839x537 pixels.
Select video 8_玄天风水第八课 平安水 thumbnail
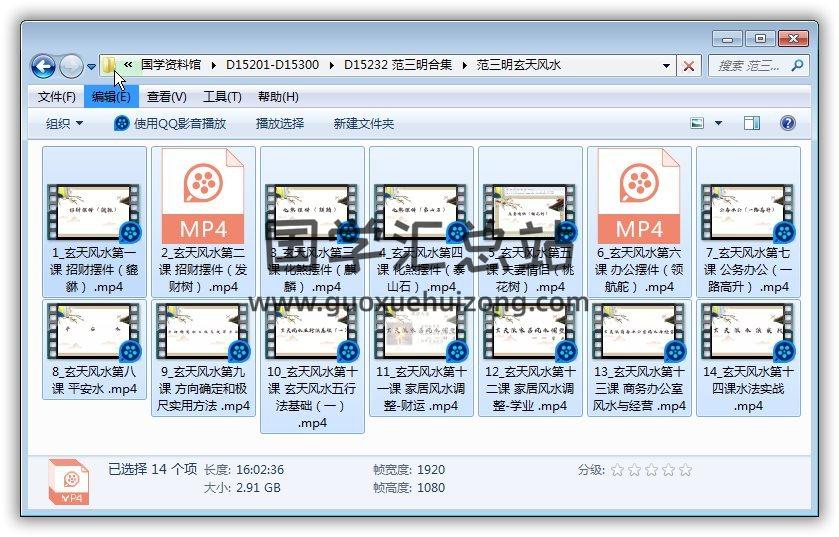click(x=94, y=332)
